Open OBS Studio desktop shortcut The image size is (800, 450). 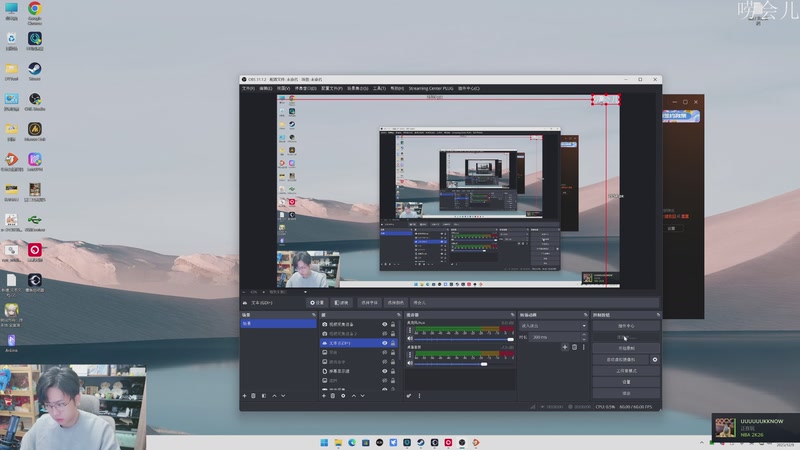[x=35, y=102]
